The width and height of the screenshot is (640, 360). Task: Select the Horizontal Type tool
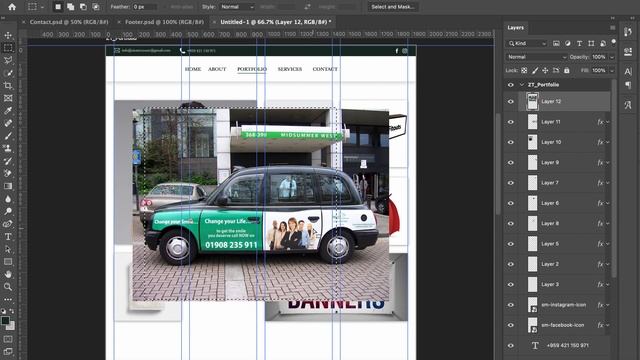point(8,237)
